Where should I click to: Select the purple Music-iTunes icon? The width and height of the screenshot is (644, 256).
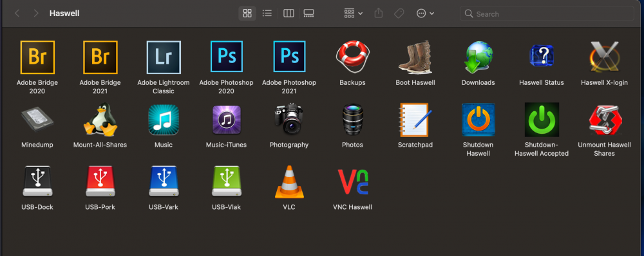click(x=226, y=120)
